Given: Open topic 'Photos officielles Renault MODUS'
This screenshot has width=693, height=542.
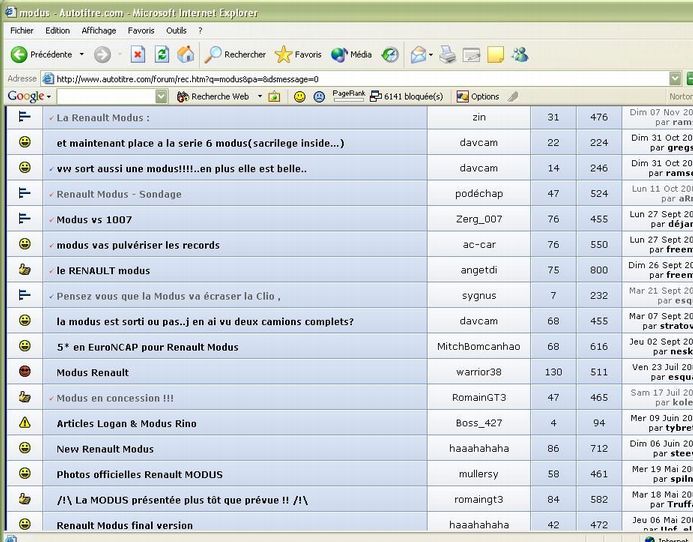Looking at the screenshot, I should [140, 474].
